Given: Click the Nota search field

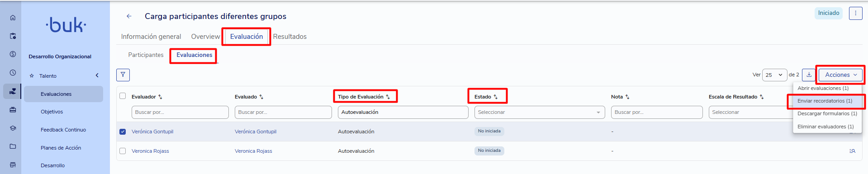Looking at the screenshot, I should pyautogui.click(x=657, y=112).
